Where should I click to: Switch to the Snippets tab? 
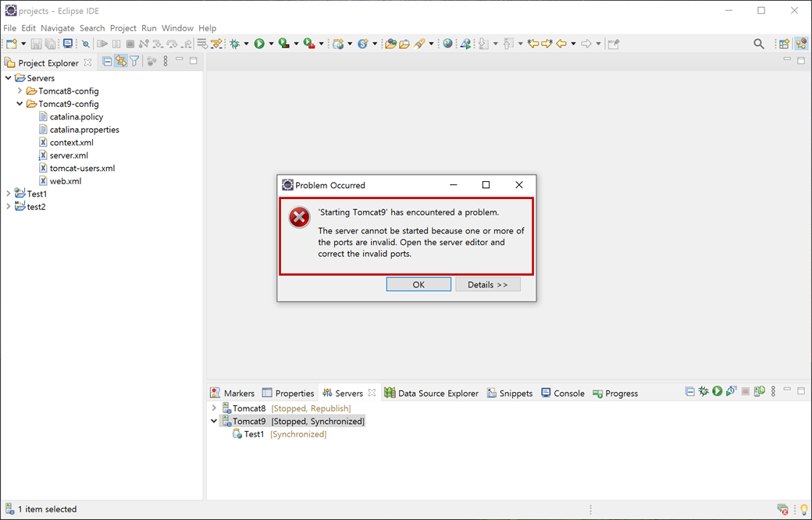(x=510, y=393)
